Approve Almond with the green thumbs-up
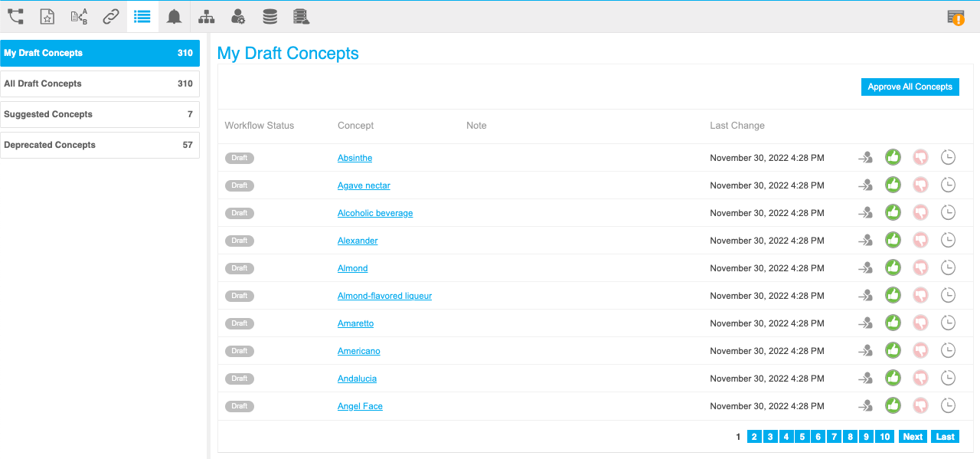The width and height of the screenshot is (980, 459). 893,267
